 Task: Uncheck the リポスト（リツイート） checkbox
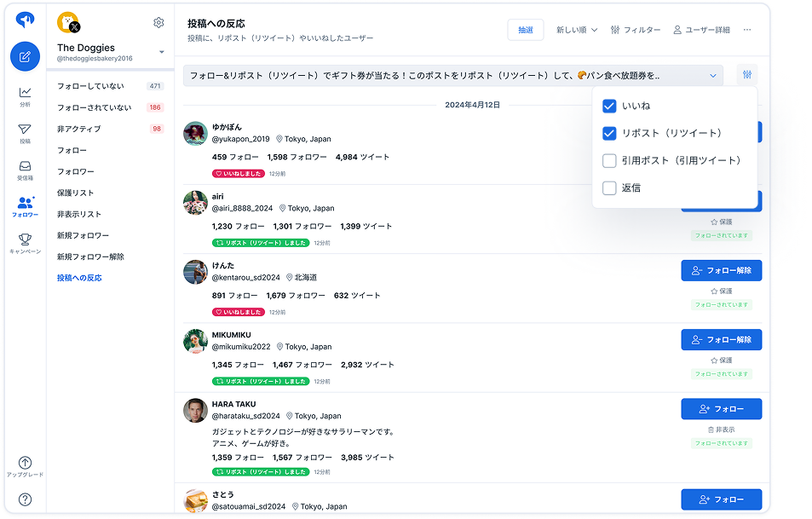point(609,133)
